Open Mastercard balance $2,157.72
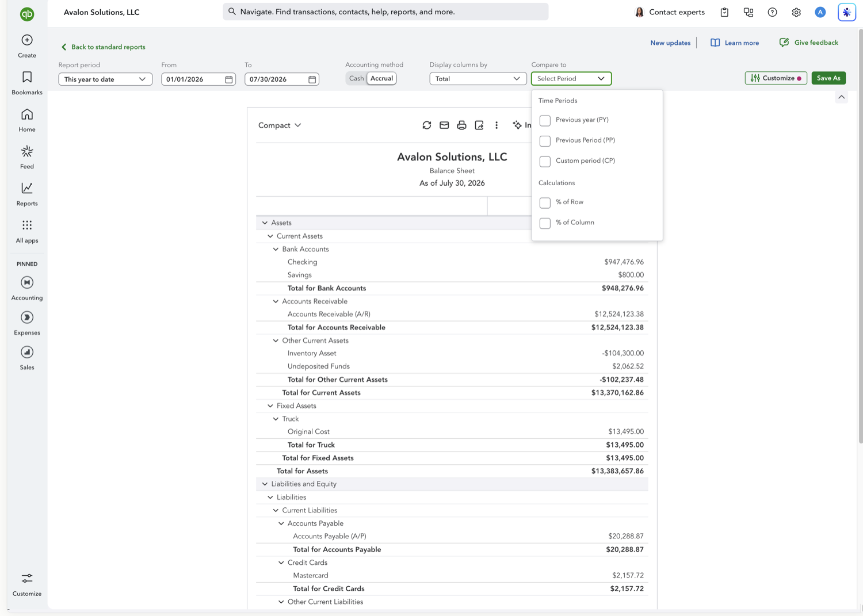863x616 pixels. click(x=628, y=575)
